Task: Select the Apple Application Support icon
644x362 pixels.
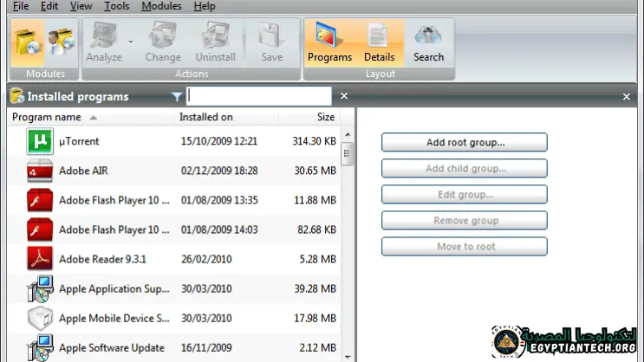Action: pos(40,289)
